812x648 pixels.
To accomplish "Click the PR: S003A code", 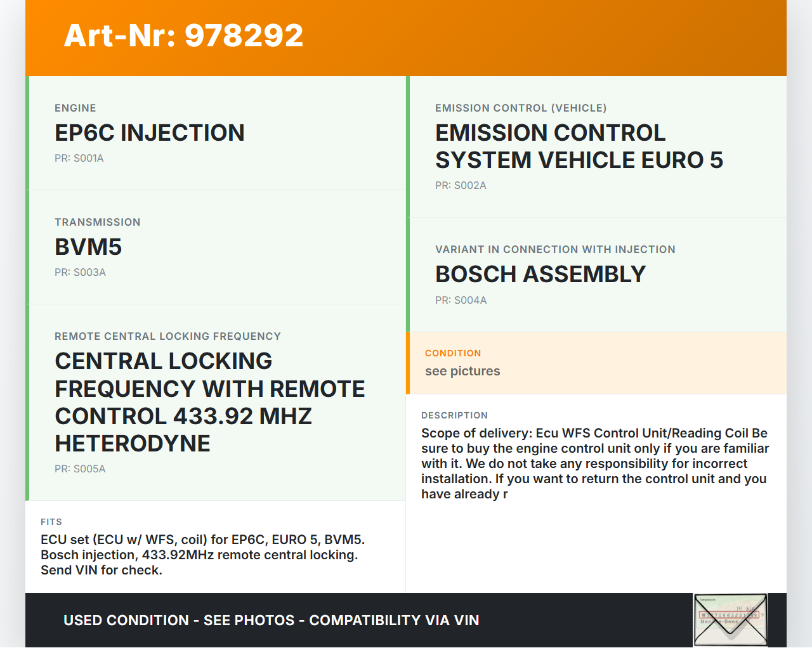I will (80, 273).
